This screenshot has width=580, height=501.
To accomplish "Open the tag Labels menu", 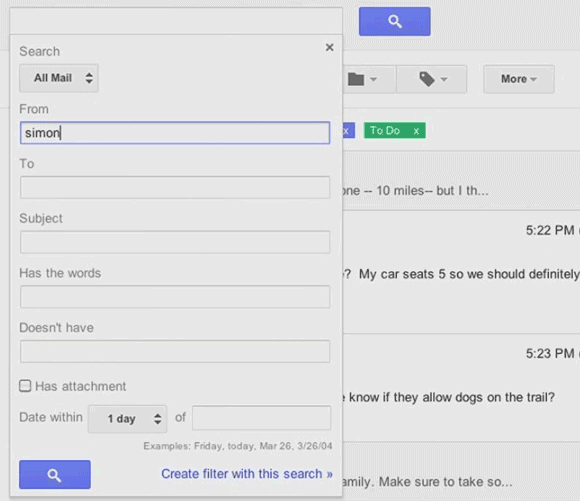I will tap(432, 79).
